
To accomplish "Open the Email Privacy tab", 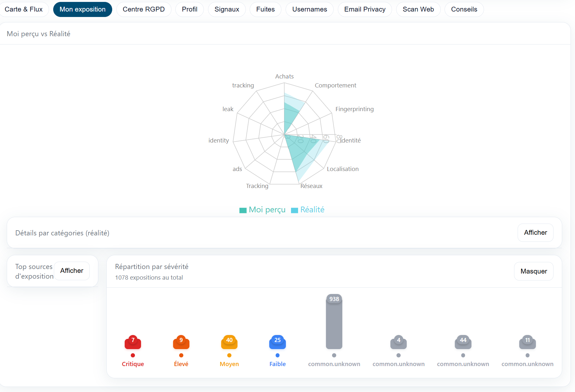I will tap(365, 9).
